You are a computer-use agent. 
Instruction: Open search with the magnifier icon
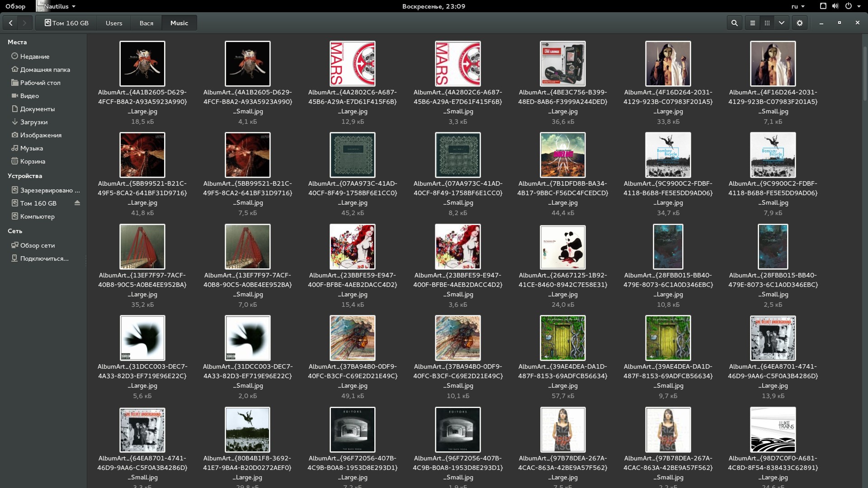(x=735, y=23)
